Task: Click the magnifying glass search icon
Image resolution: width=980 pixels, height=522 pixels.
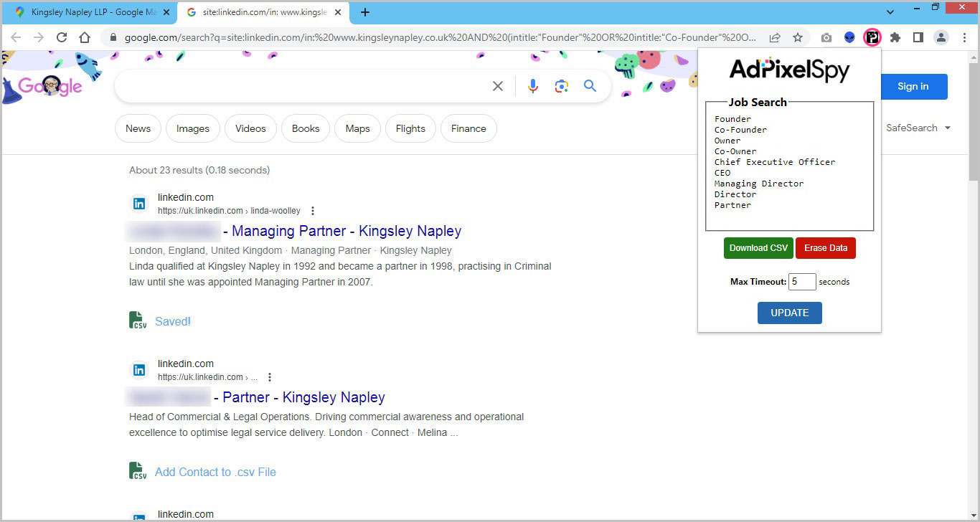Action: [590, 86]
